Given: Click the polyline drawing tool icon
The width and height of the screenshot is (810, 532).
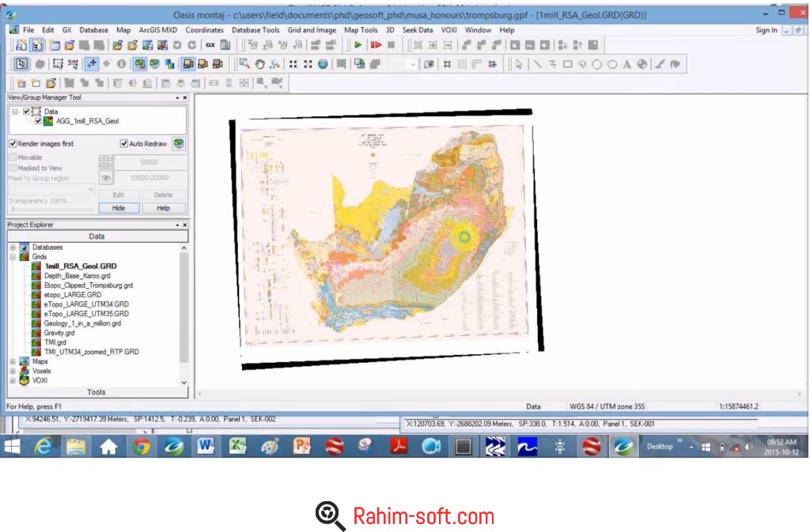Looking at the screenshot, I should click(x=552, y=64).
